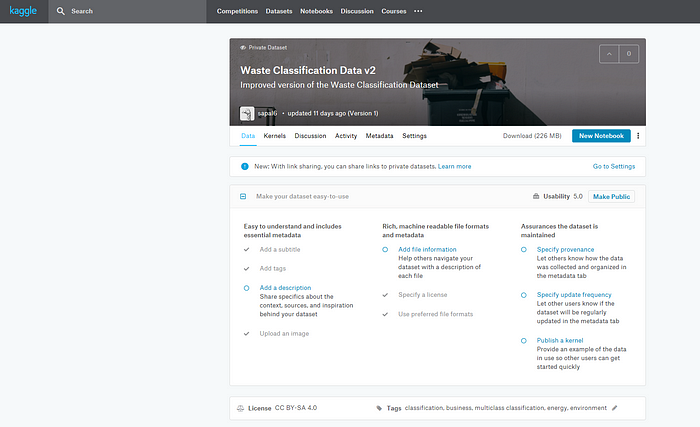Image resolution: width=700 pixels, height=427 pixels.
Task: Open Discussion in the top navbar
Action: coord(357,11)
